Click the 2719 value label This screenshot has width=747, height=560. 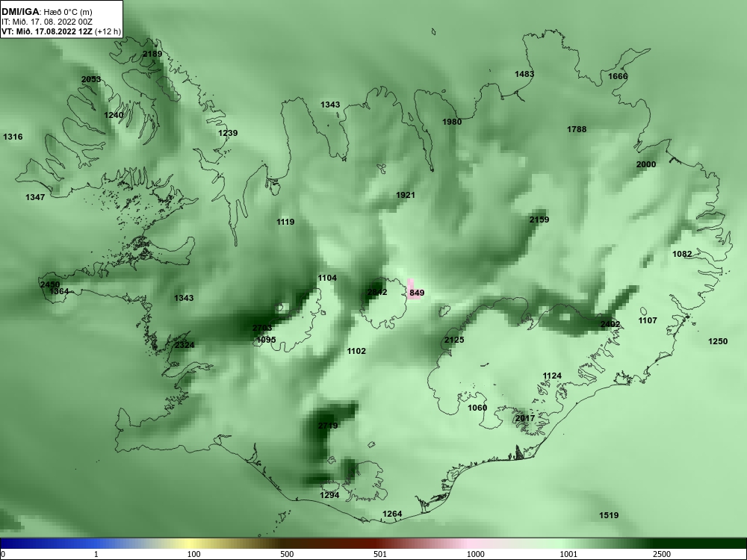pyautogui.click(x=328, y=426)
